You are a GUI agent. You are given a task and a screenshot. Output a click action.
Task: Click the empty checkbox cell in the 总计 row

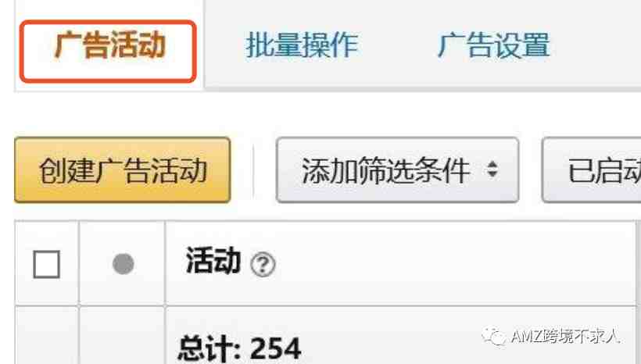click(x=46, y=335)
